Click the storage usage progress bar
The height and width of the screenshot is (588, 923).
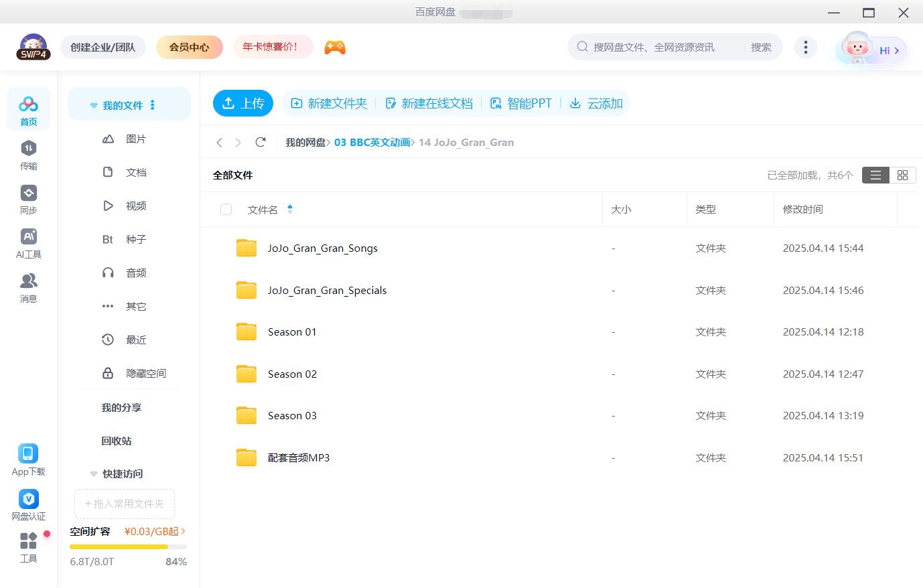coord(127,546)
